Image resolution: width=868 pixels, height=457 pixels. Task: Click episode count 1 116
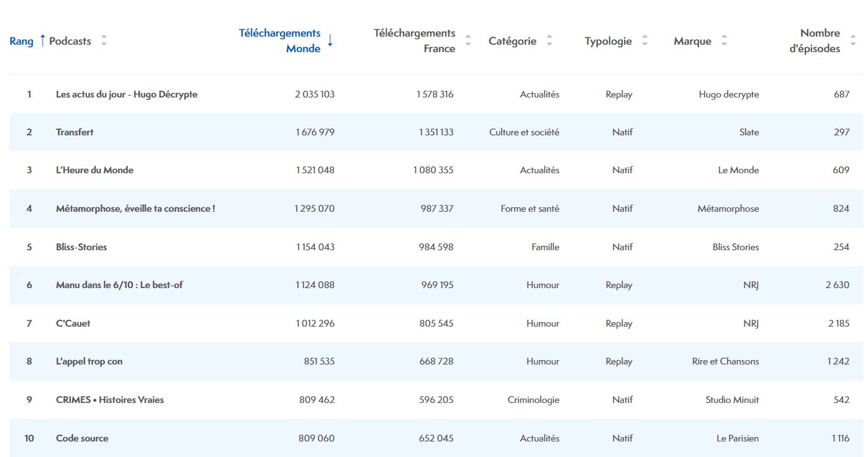pyautogui.click(x=841, y=438)
